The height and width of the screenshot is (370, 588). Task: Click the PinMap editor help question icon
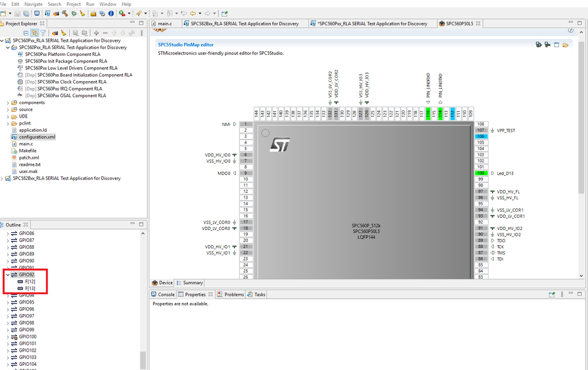coord(570,30)
